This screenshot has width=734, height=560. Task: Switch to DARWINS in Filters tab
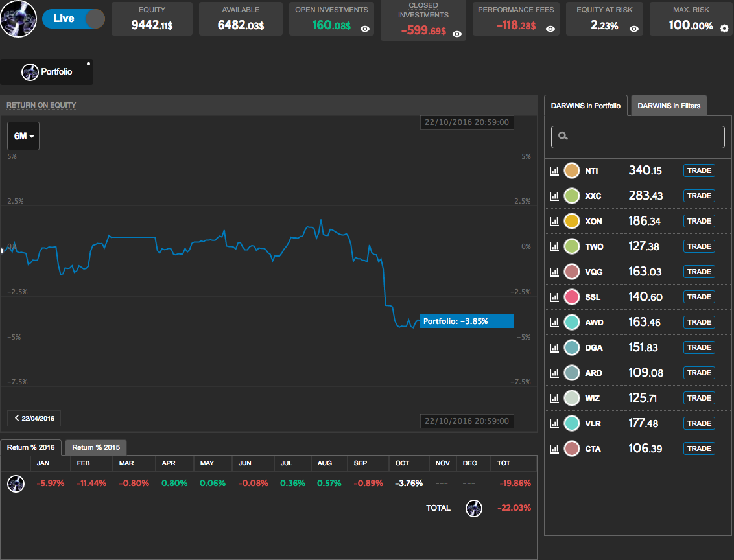coord(669,106)
